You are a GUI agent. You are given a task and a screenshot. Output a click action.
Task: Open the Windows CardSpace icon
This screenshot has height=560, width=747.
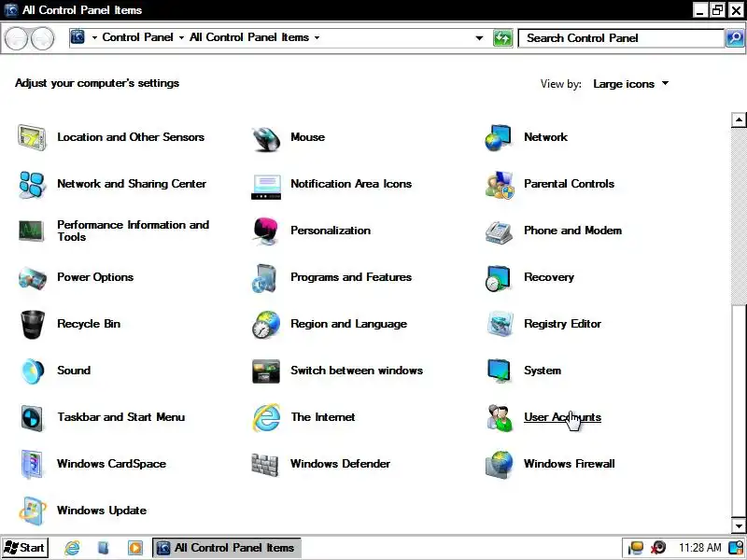32,464
